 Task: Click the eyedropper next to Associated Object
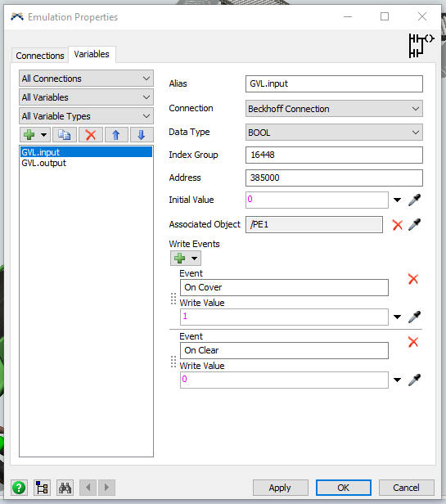414,224
